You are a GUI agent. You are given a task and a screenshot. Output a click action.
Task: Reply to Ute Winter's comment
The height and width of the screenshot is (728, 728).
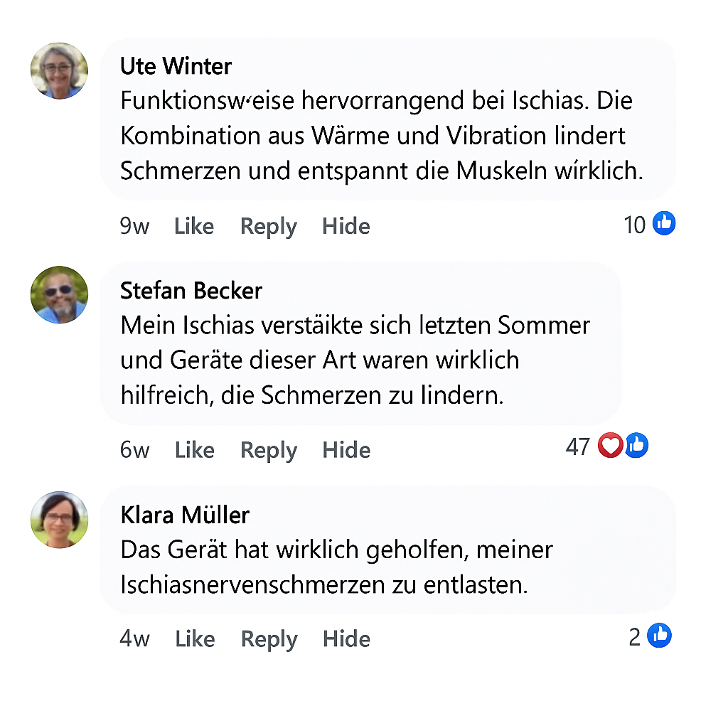(x=268, y=227)
